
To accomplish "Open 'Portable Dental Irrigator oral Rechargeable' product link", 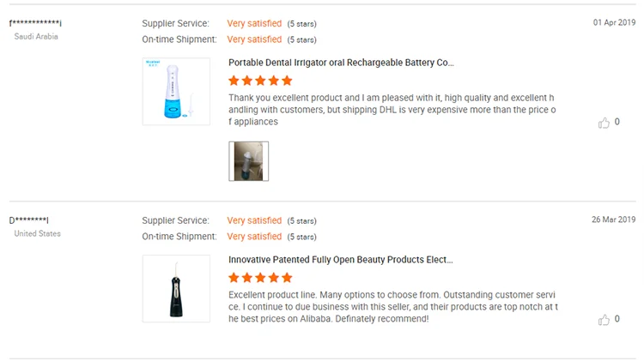I will [341, 63].
